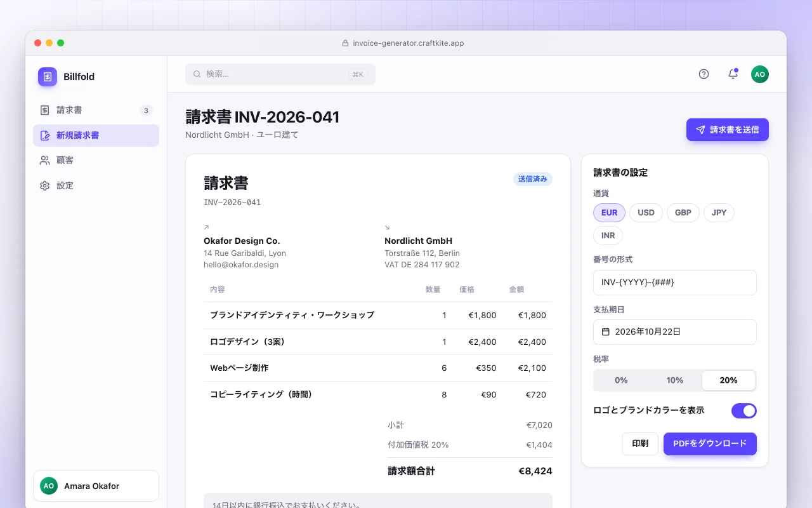Click the calendar icon in 支払期日 field
Viewport: 812px width, 508px height.
[606, 331]
